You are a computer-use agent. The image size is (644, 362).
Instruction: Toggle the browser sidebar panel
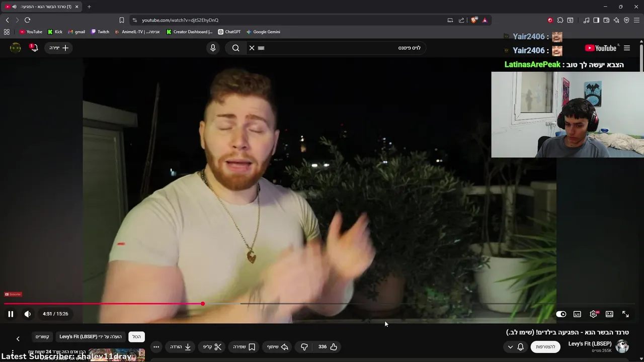tap(596, 20)
